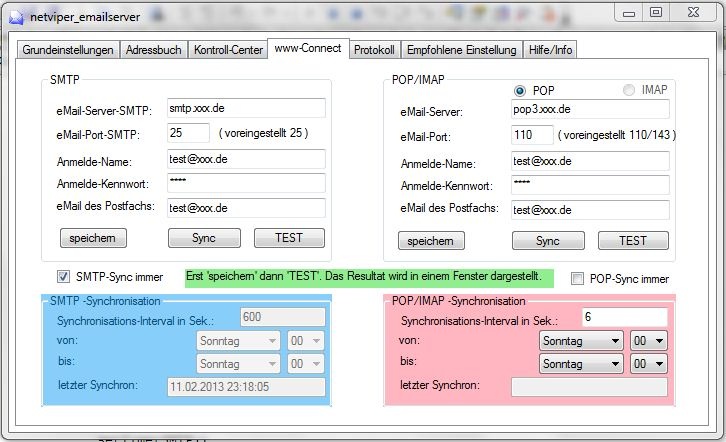Viewport: 726px width, 442px height.
Task: Click the POP/IMAP letzter Synchron field
Action: 589,387
